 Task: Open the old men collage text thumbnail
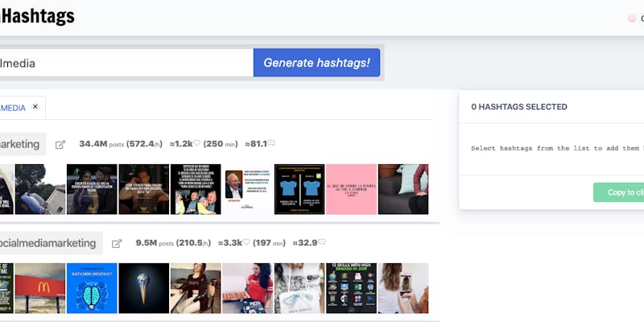click(x=196, y=189)
